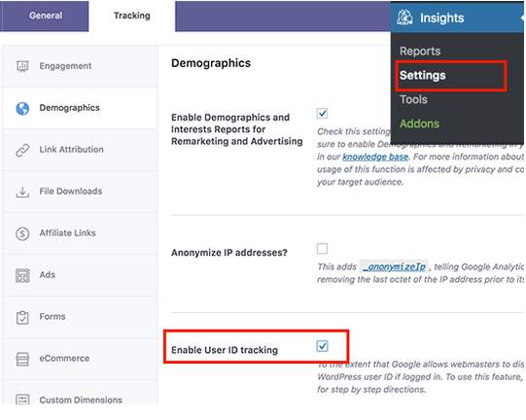Screen dimensions: 526x420
Task: Click the Affiliate Links dollar icon
Action: tap(22, 233)
